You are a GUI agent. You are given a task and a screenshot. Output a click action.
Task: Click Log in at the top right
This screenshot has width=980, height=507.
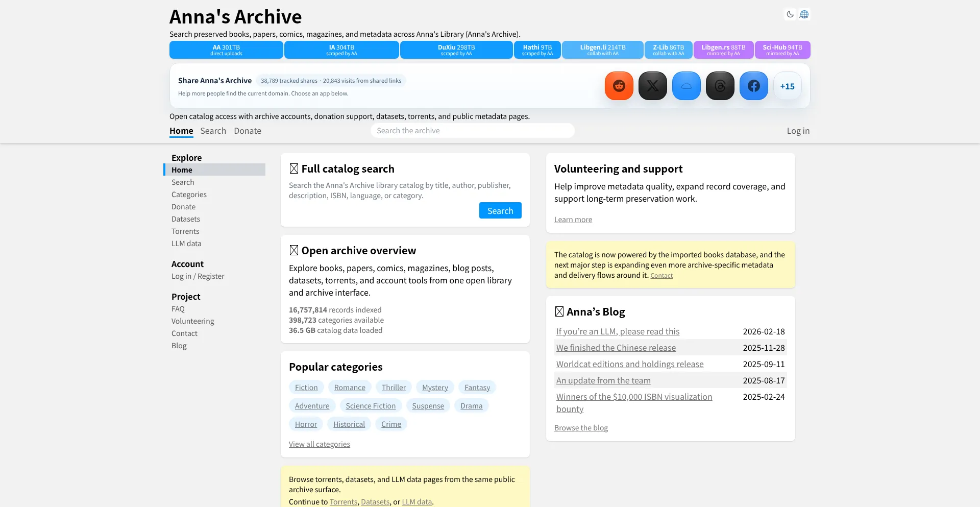point(798,131)
